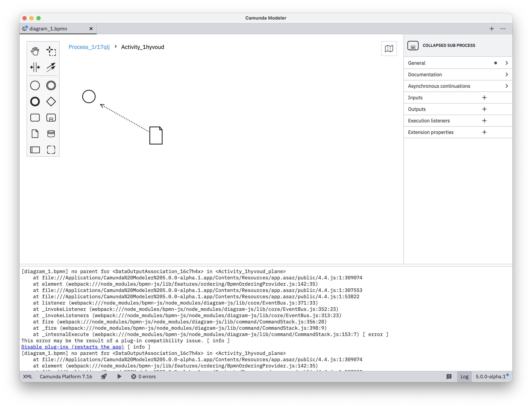Open the deploy current diagram rocket icon
The width and height of the screenshot is (532, 408).
(104, 376)
